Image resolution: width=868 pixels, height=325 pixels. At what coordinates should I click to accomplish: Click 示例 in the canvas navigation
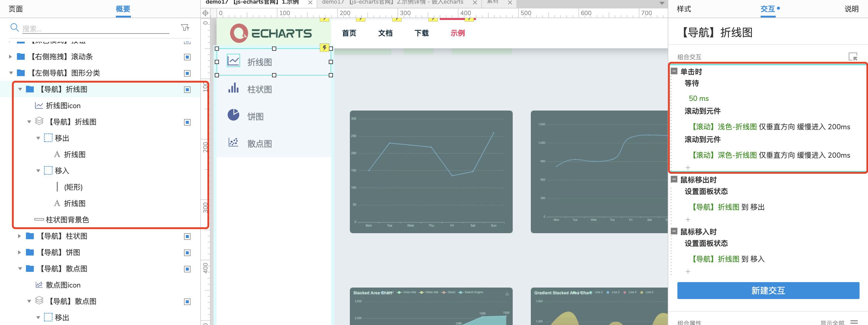click(x=457, y=33)
